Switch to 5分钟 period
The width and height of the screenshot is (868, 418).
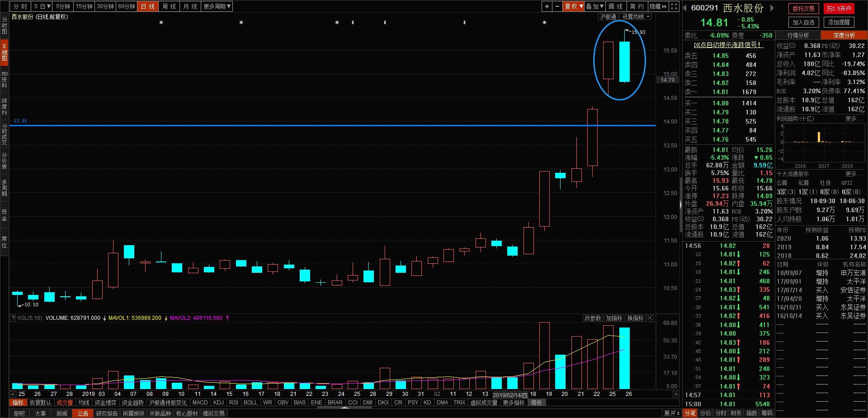(63, 6)
